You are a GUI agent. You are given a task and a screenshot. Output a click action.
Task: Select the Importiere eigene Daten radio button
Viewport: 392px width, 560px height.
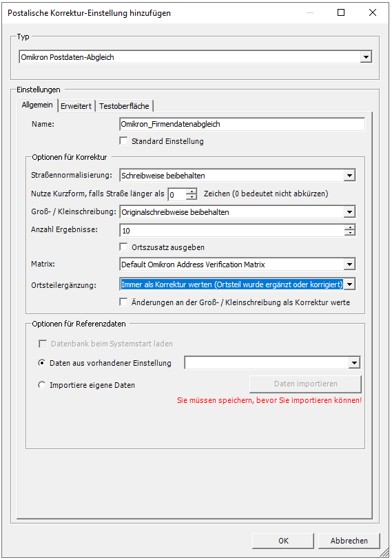(42, 385)
